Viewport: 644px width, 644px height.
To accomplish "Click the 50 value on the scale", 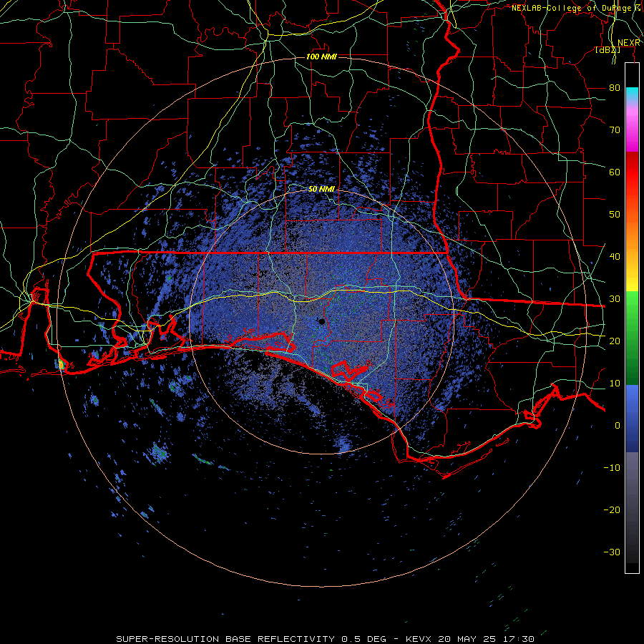I will (x=615, y=215).
